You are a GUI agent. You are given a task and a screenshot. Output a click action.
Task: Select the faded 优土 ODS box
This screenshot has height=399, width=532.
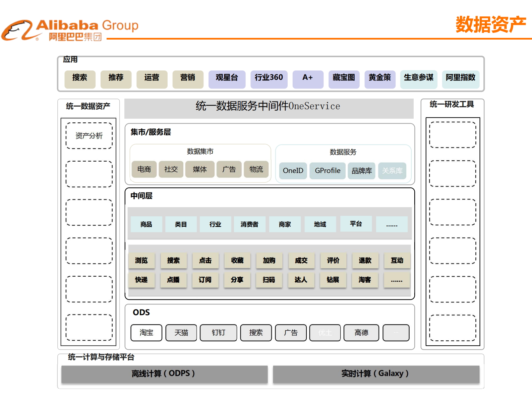pos(325,333)
